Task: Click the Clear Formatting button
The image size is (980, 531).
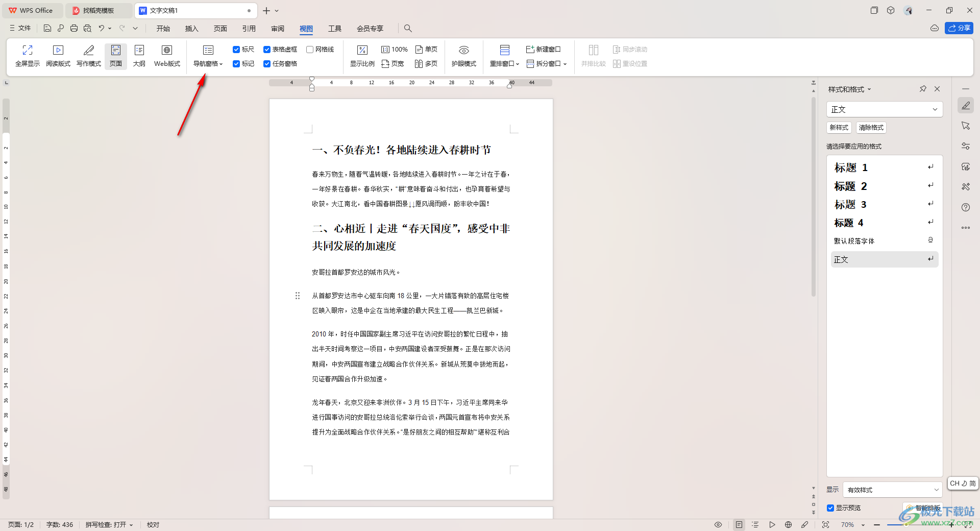Action: pos(871,128)
